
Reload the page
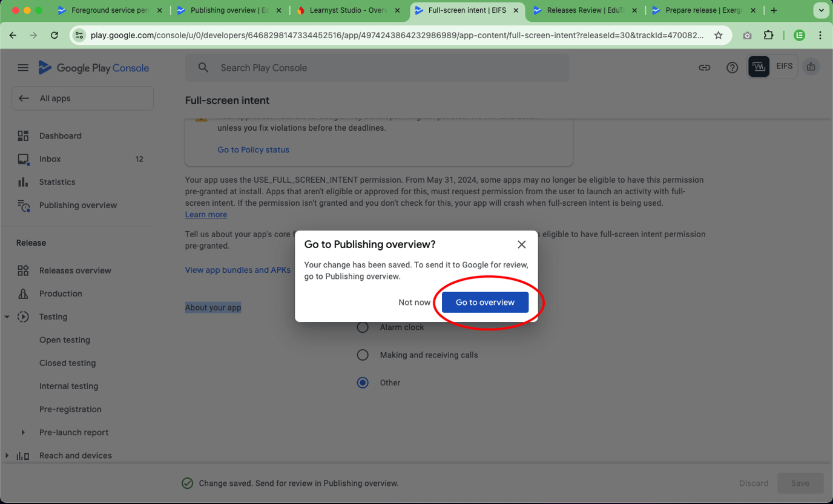[54, 35]
